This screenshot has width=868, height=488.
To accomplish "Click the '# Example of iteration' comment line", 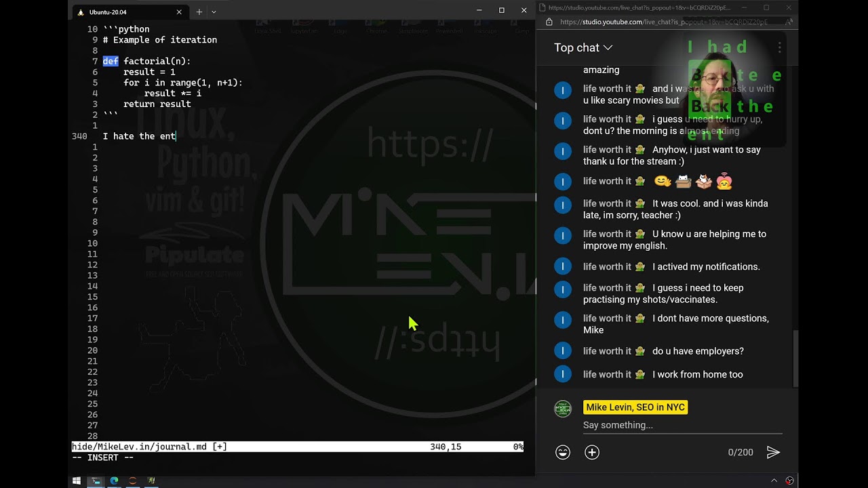I will [160, 40].
